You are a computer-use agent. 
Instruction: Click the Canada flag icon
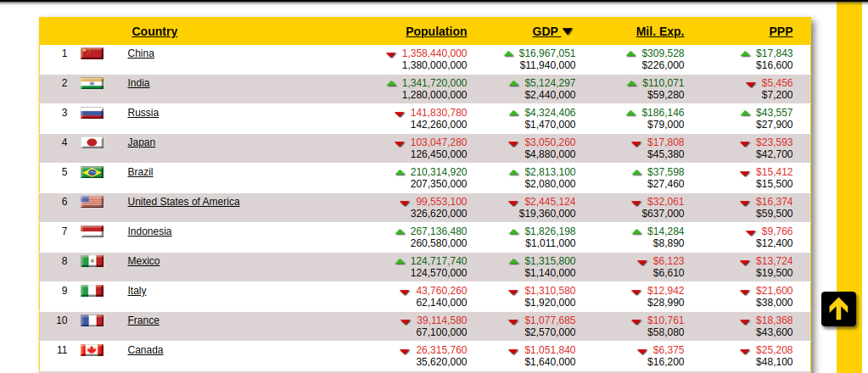[92, 350]
